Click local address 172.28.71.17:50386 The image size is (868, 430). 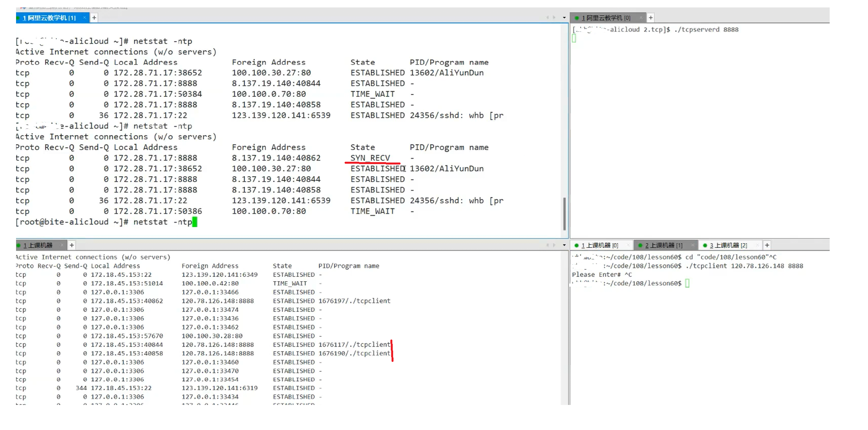(158, 211)
